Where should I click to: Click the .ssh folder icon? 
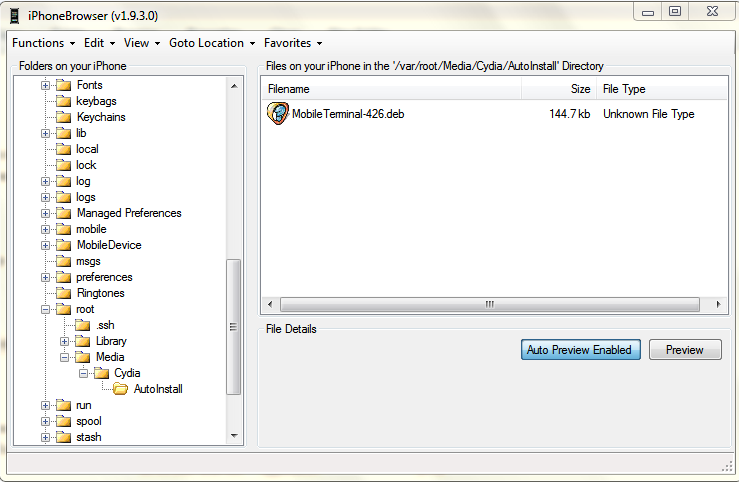coord(82,326)
